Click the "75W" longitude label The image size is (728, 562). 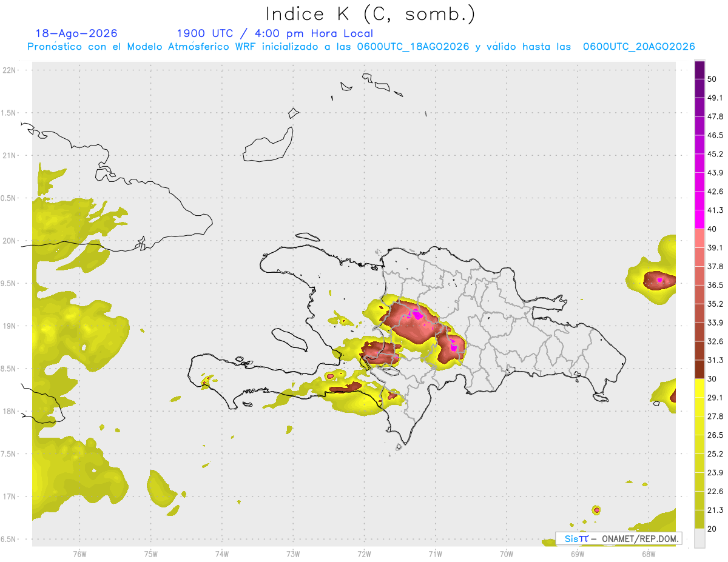point(151,554)
